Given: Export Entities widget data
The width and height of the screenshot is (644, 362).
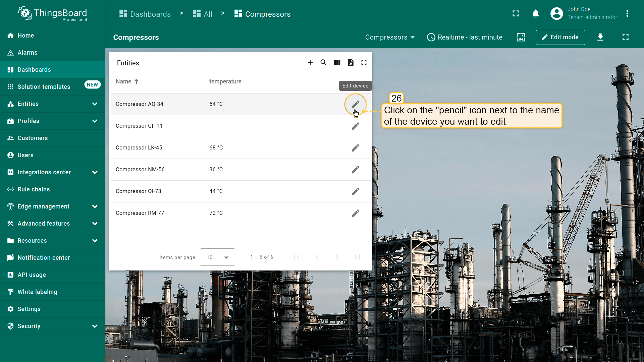Looking at the screenshot, I should pos(351,63).
